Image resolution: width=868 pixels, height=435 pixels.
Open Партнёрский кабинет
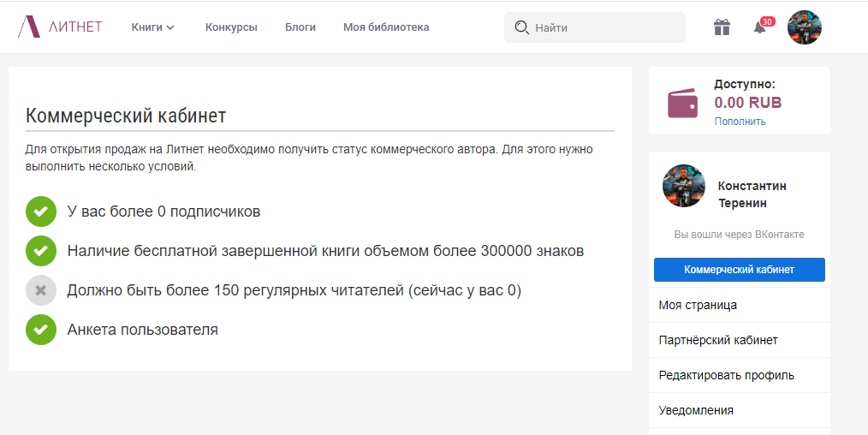740,340
